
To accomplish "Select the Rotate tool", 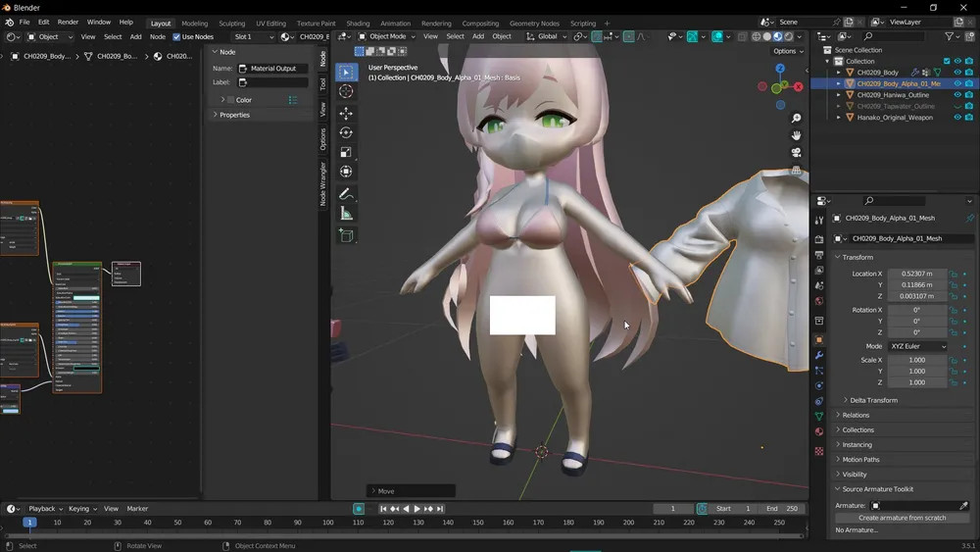I will click(x=346, y=132).
